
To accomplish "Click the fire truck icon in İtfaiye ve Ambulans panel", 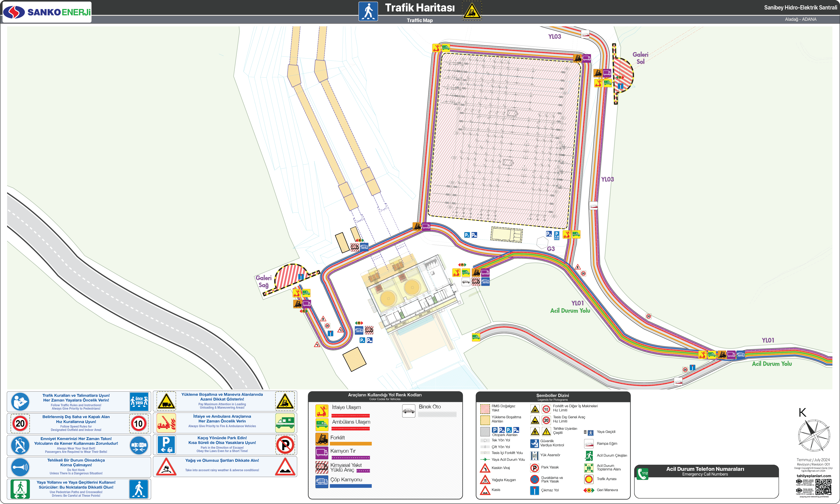I will click(166, 423).
